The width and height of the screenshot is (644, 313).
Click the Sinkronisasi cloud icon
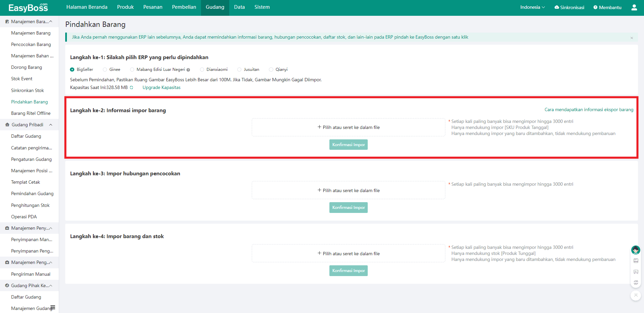click(557, 7)
